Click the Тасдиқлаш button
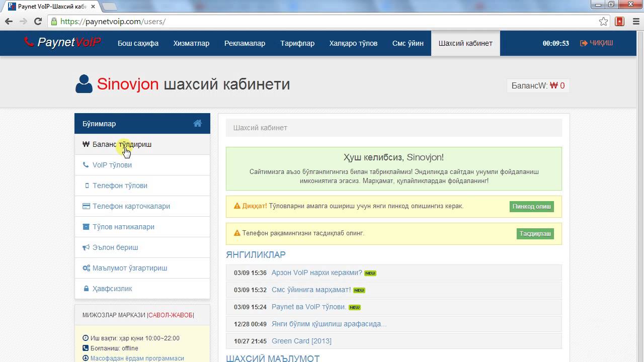The height and width of the screenshot is (362, 644). (535, 233)
